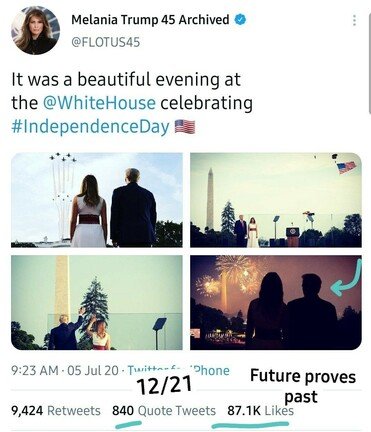The width and height of the screenshot is (371, 432).
Task: Open the @WhiteHouse mention link
Action: click(99, 103)
